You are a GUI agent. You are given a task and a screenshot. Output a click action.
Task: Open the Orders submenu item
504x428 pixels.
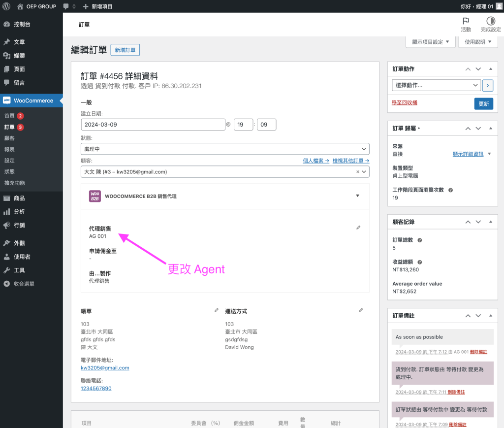10,127
